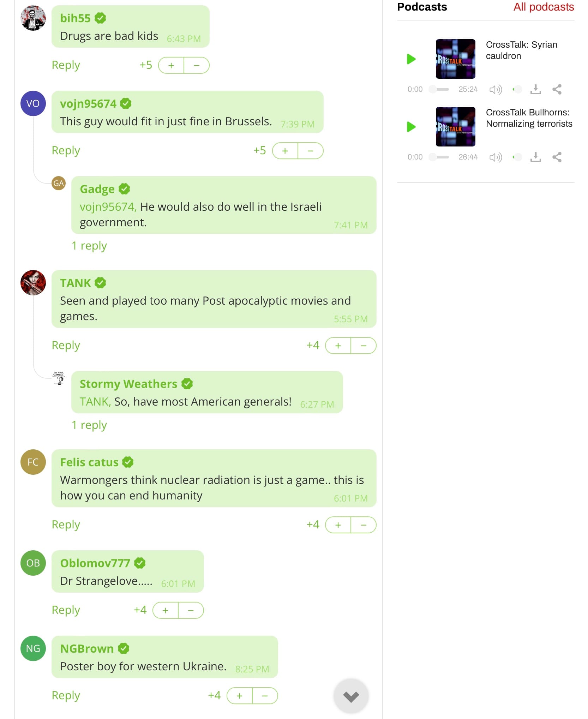Screen dimensions: 588x719
Task: Expand 1 reply under Stormy Weathers' comment
Action: pos(89,425)
